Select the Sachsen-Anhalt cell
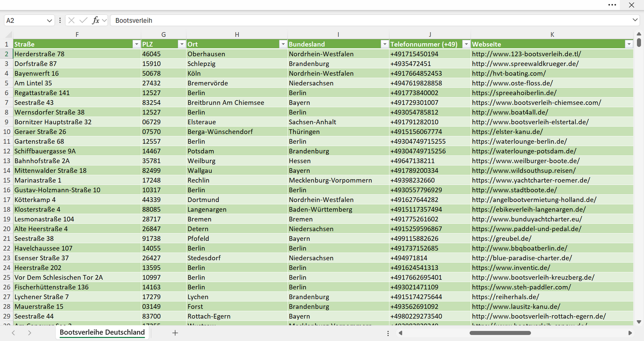 point(338,122)
